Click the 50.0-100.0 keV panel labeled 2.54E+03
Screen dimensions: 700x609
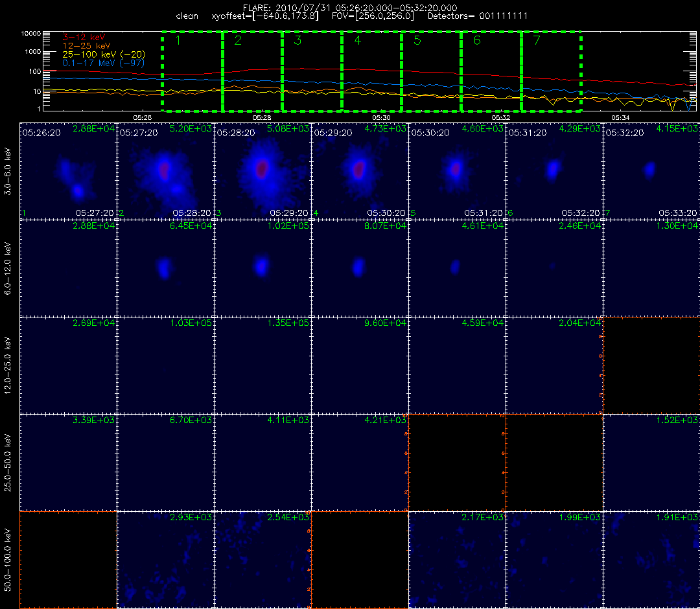(263, 560)
